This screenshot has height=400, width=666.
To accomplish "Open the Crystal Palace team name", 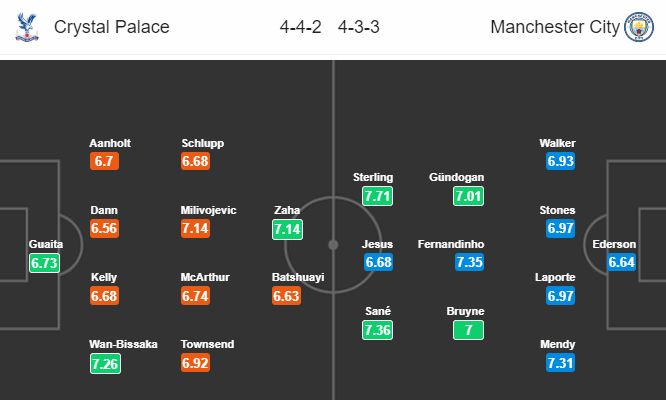I will tap(112, 27).
